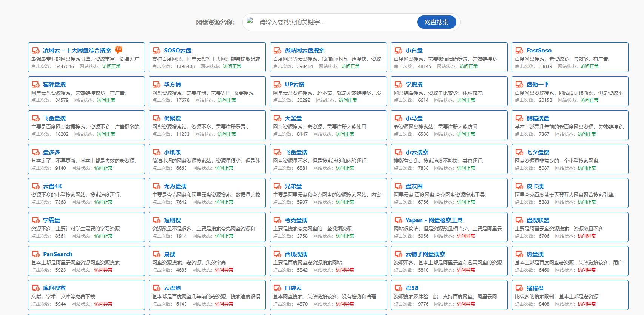
Task: Click the icon beside 七夕盘搜
Action: pos(519,152)
